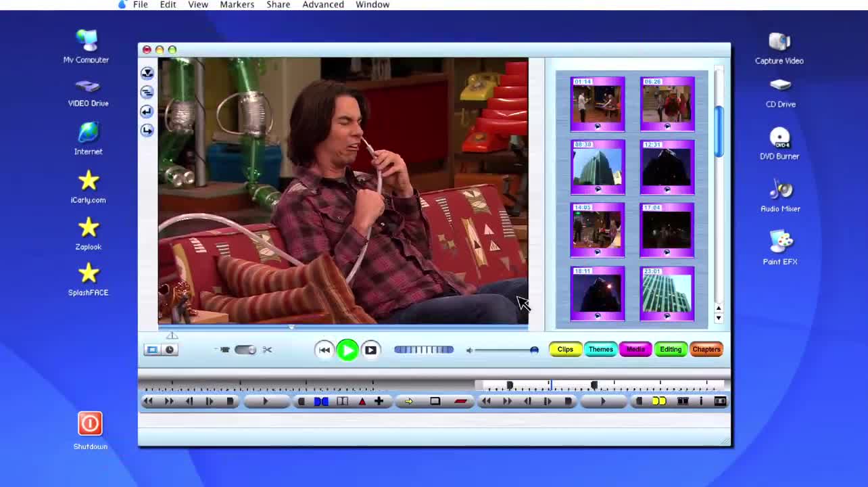Viewport: 868px width, 487px height.
Task: Click left timeline stop square icon
Action: coord(230,401)
